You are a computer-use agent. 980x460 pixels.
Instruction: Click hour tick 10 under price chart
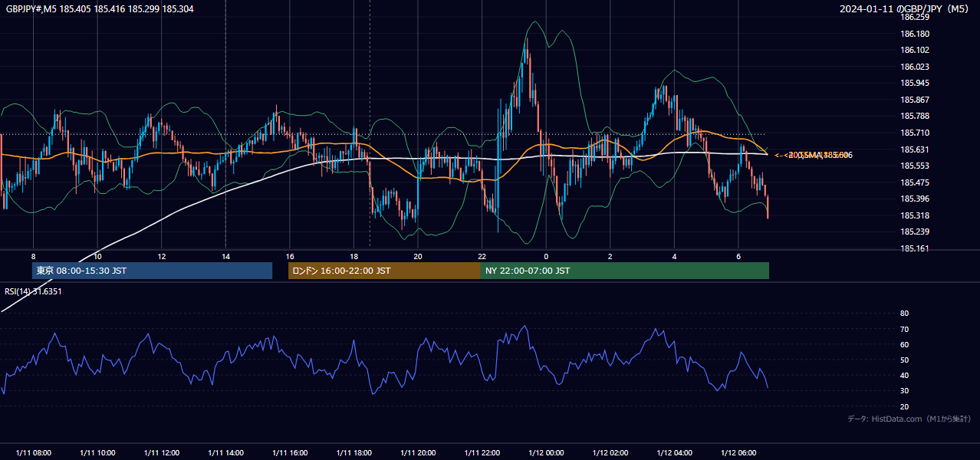(x=97, y=256)
